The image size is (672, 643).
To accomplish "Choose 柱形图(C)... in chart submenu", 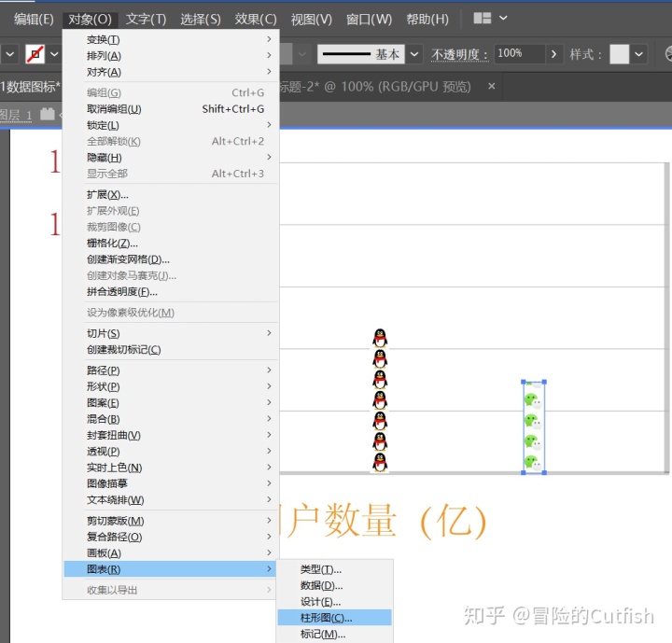I will tap(335, 618).
